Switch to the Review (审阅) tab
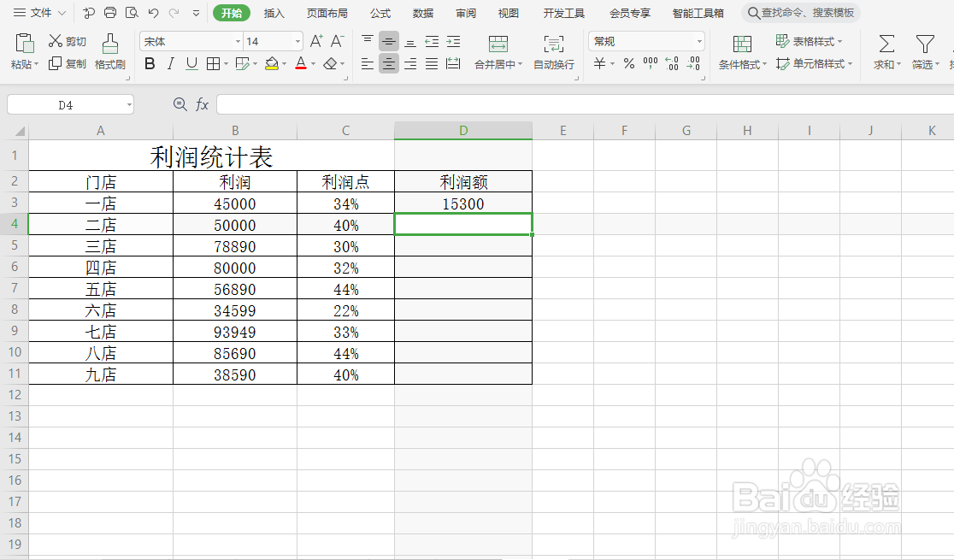 tap(465, 13)
